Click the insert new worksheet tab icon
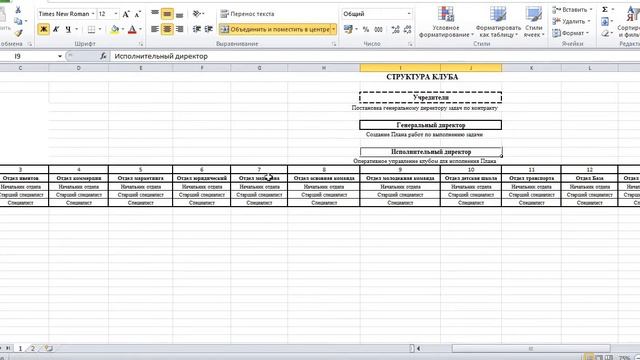The height and width of the screenshot is (360, 640). [49, 348]
